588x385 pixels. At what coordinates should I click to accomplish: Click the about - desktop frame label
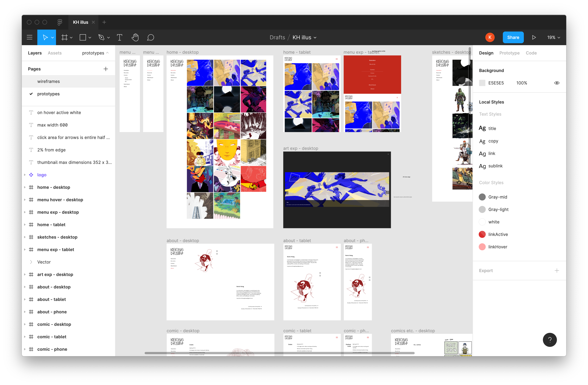coord(183,241)
